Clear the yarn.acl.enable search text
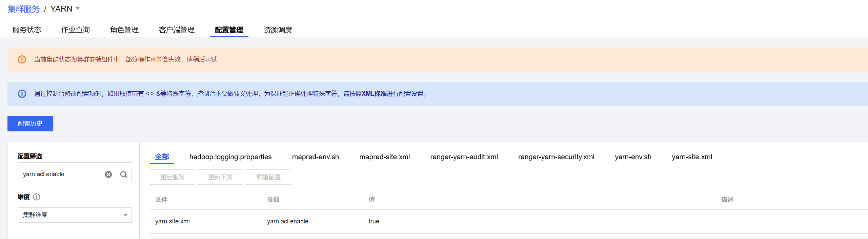The height and width of the screenshot is (239, 868). (108, 174)
